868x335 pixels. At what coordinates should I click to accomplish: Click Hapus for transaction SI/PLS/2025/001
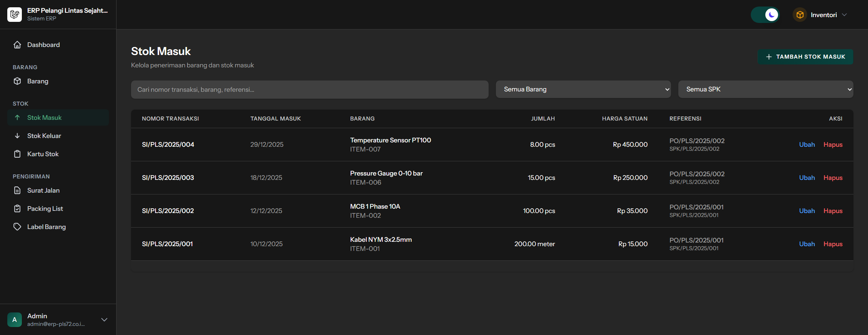pos(833,244)
